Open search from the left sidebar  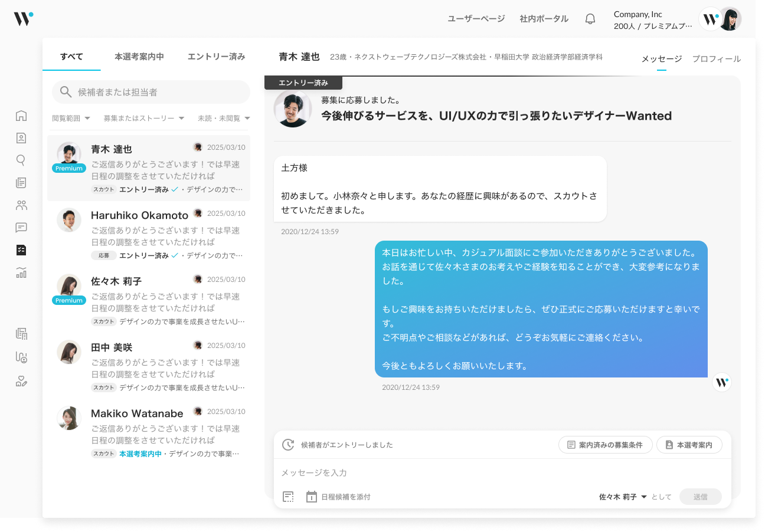21,160
